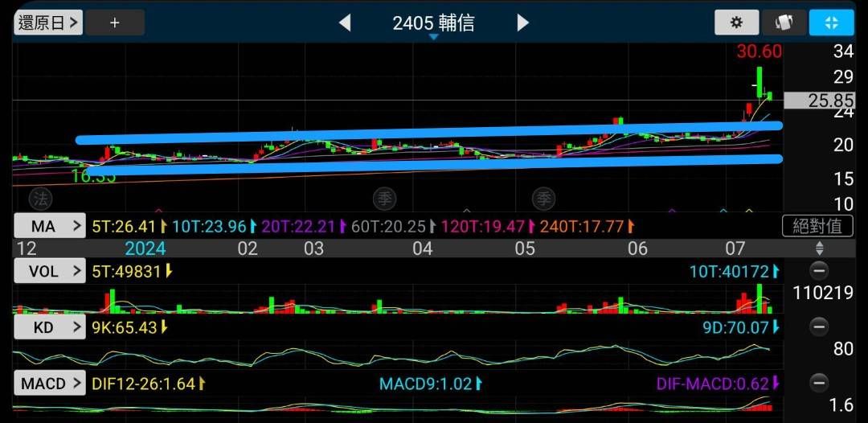
Task: Tap the blue exit fullscreen icon
Action: pos(831,23)
